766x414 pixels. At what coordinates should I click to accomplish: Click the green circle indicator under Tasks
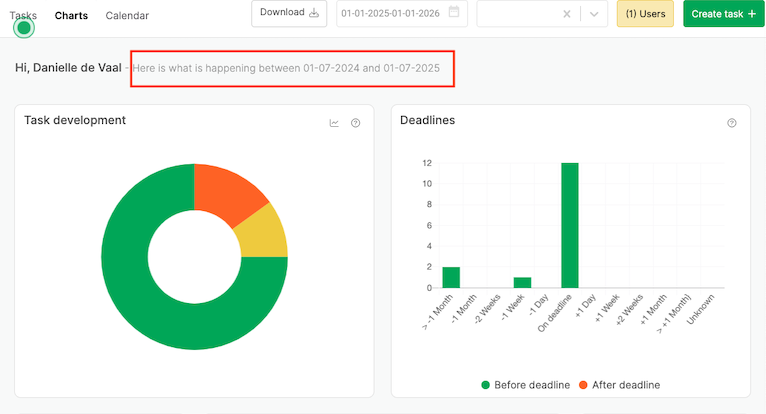(x=25, y=28)
